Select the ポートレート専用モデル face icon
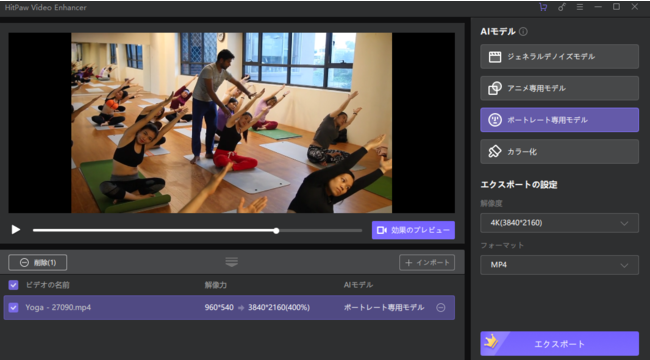This screenshot has height=360, width=650. click(x=495, y=120)
